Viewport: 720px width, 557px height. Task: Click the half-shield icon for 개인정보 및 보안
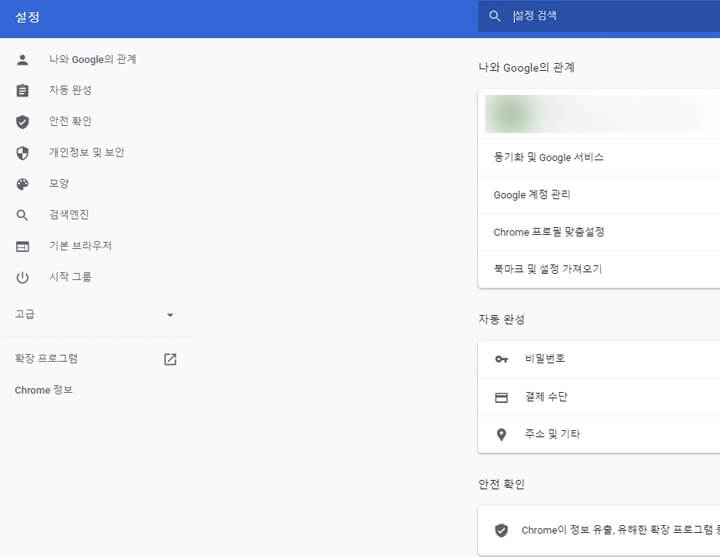tap(22, 153)
